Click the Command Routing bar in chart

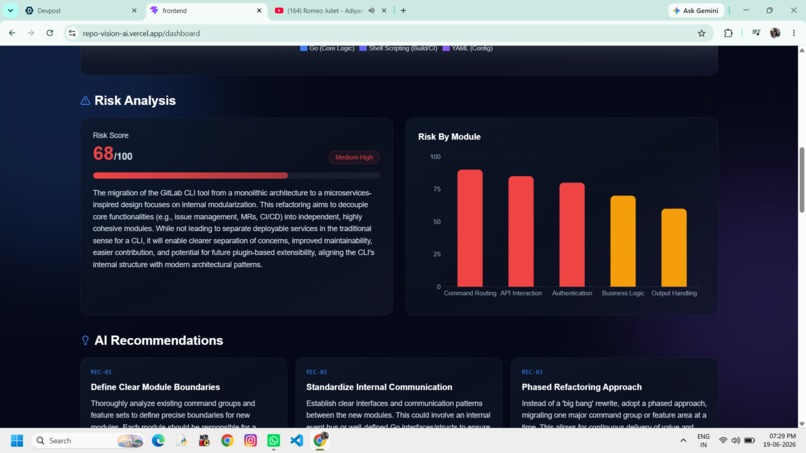click(470, 228)
